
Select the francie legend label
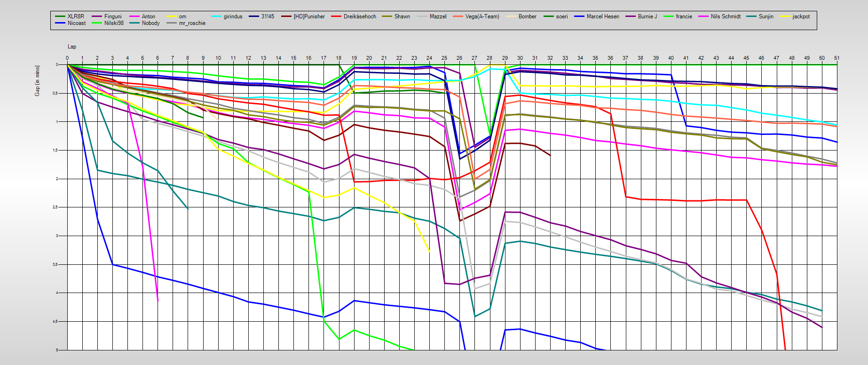coord(684,16)
